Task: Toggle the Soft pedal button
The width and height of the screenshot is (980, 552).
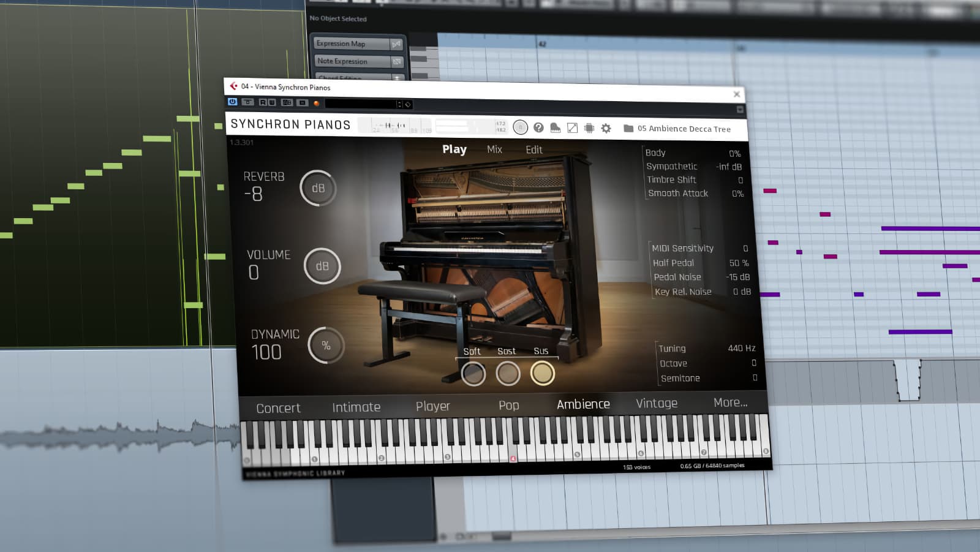Action: click(473, 374)
